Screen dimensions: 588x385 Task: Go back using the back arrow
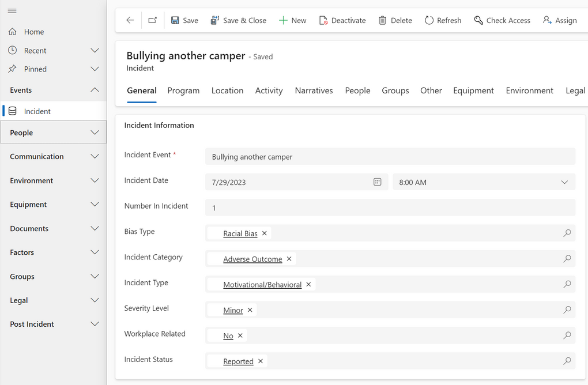click(x=130, y=20)
